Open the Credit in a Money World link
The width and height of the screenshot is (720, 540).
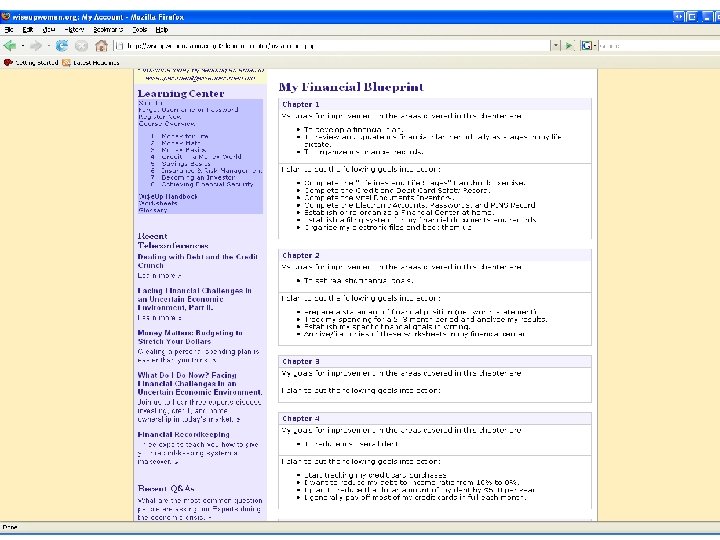point(201,157)
